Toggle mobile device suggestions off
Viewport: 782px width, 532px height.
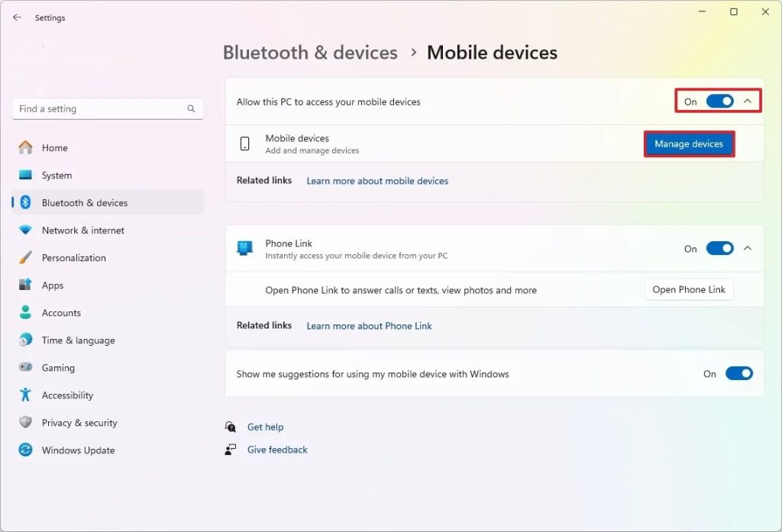pyautogui.click(x=738, y=374)
